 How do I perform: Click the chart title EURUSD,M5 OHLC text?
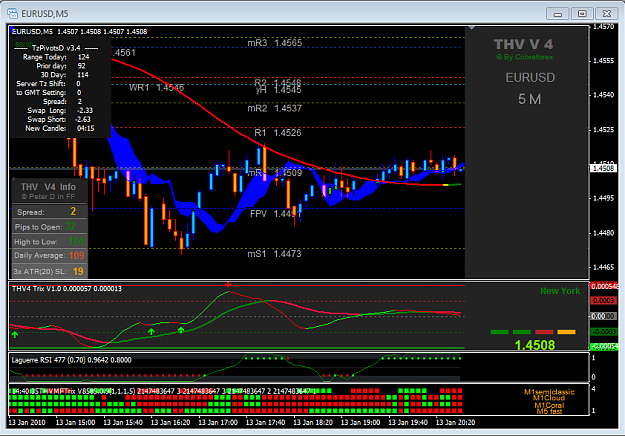[79, 31]
